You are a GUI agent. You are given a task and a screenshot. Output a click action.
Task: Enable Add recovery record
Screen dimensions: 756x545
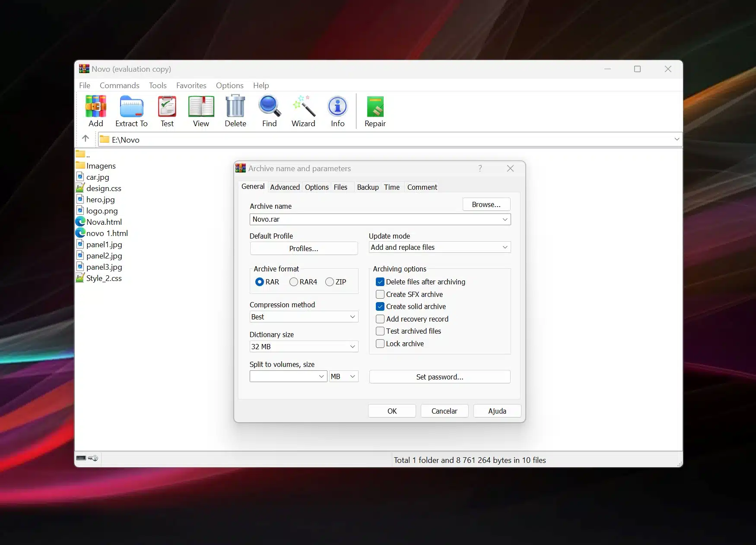[380, 319]
